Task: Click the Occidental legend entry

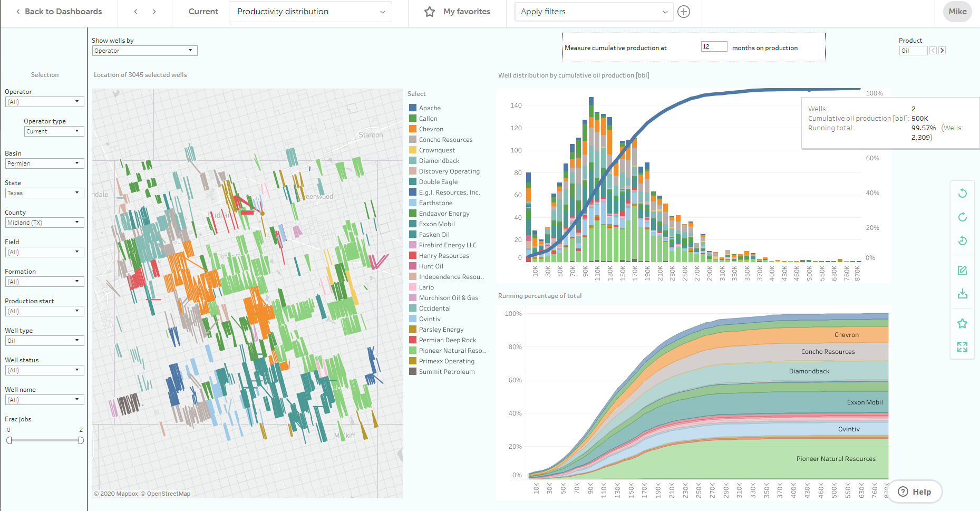Action: coord(434,308)
